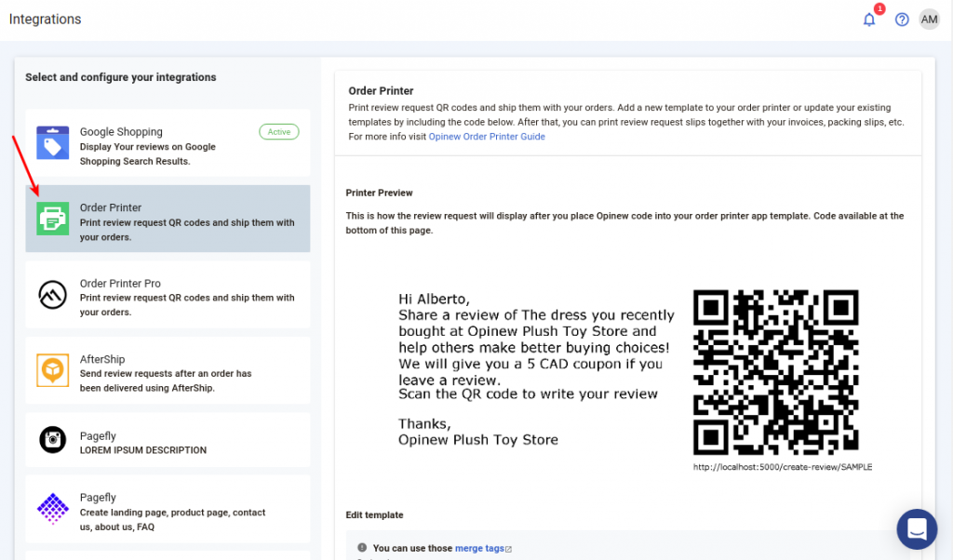Click 'We will give you a 5 CAD coupon' line
The image size is (953, 560).
pos(530,364)
